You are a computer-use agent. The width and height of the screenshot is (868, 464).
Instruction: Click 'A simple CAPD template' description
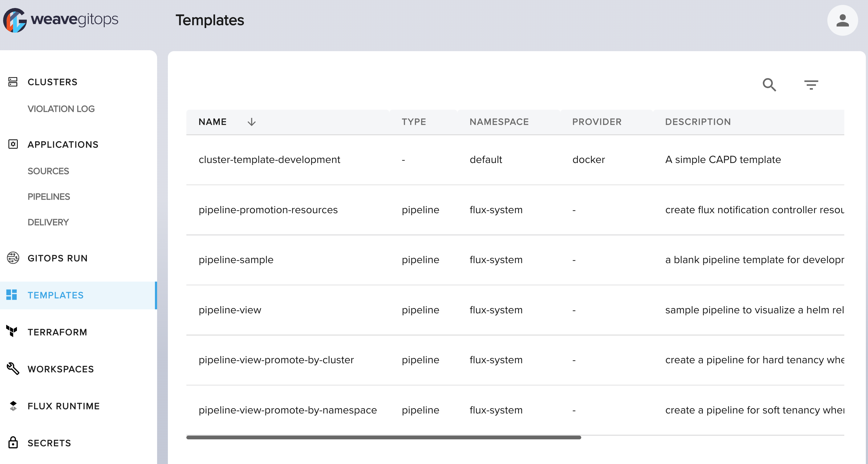[x=723, y=159]
